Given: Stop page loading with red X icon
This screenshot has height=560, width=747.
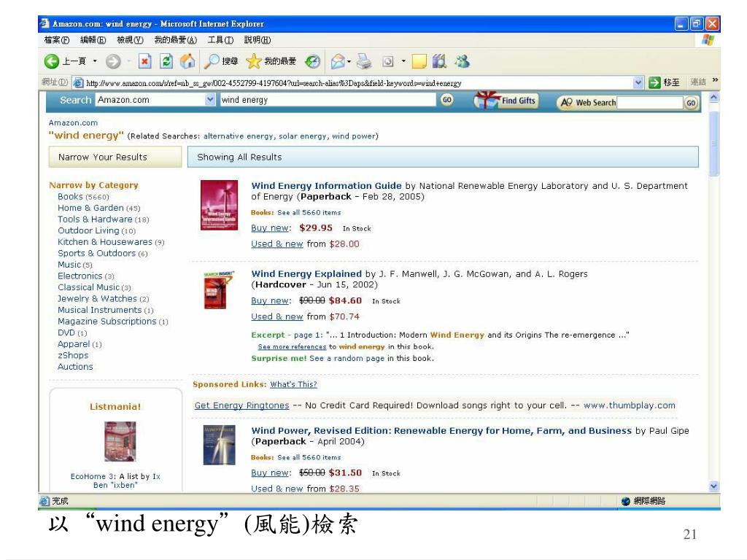Looking at the screenshot, I should pyautogui.click(x=145, y=61).
